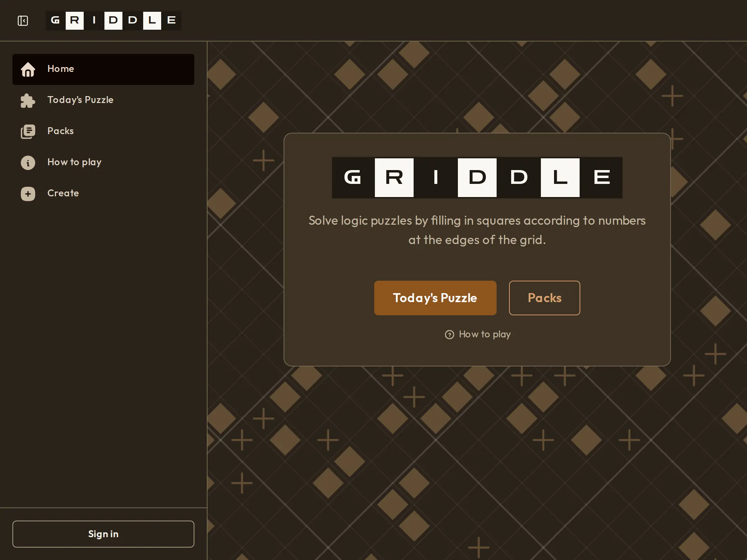Click the Griddle logo in header
The width and height of the screenshot is (747, 560).
pyautogui.click(x=113, y=21)
